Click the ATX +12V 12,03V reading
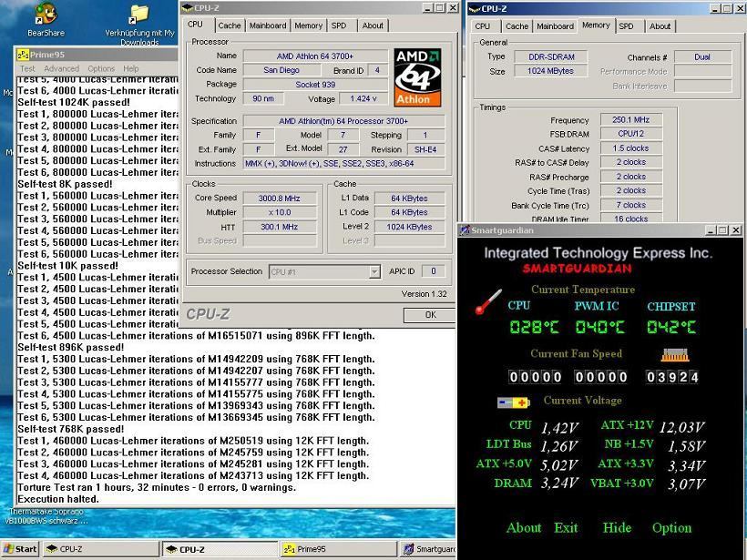 pyautogui.click(x=681, y=427)
